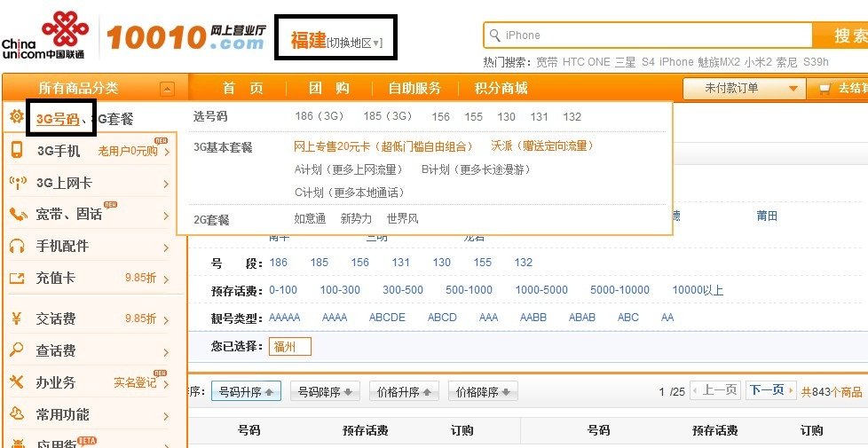
Task: Expand the 3G上网卡 category chevron
Action: 166,185
